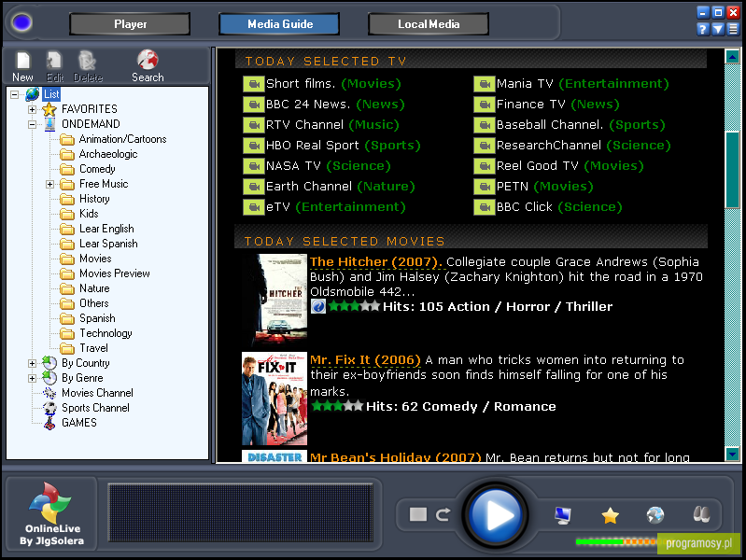This screenshot has width=746, height=560.
Task: Collapse the List root node
Action: [x=15, y=94]
